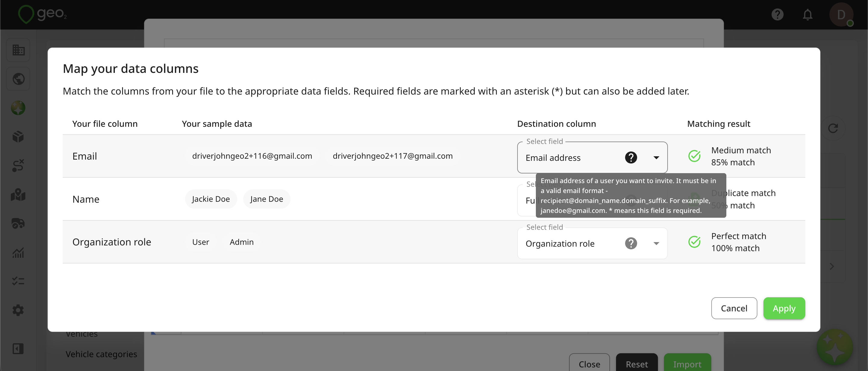
Task: Click the Organization role help question mark
Action: (631, 243)
